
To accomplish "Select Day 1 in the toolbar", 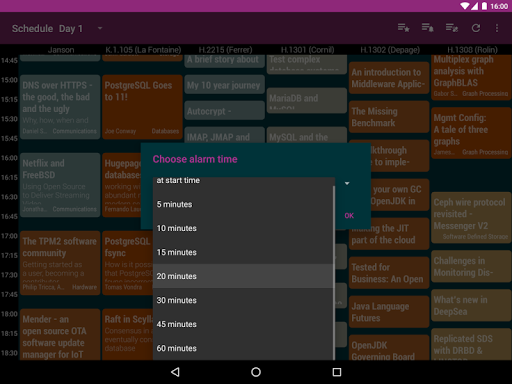I will coord(71,29).
